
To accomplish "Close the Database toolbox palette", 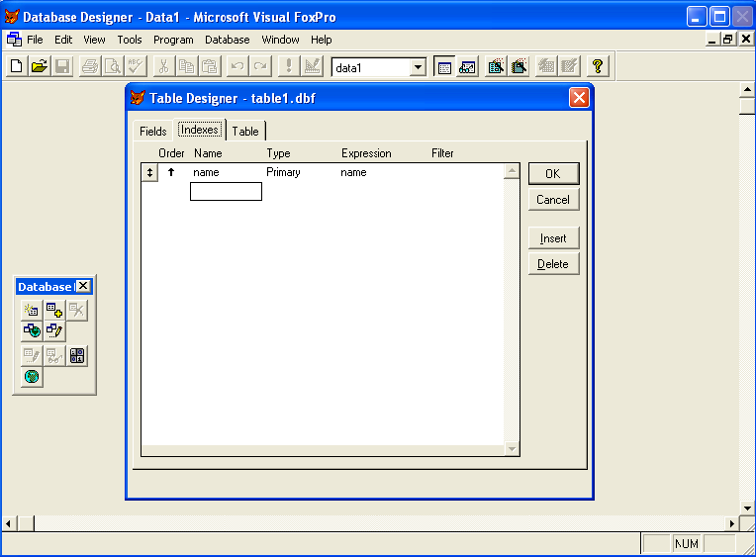I will click(83, 286).
